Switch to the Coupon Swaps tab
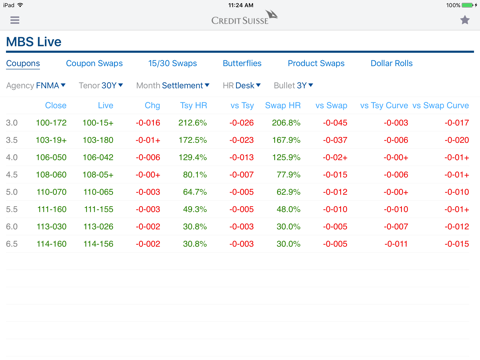This screenshot has width=480, height=360. 94,63
